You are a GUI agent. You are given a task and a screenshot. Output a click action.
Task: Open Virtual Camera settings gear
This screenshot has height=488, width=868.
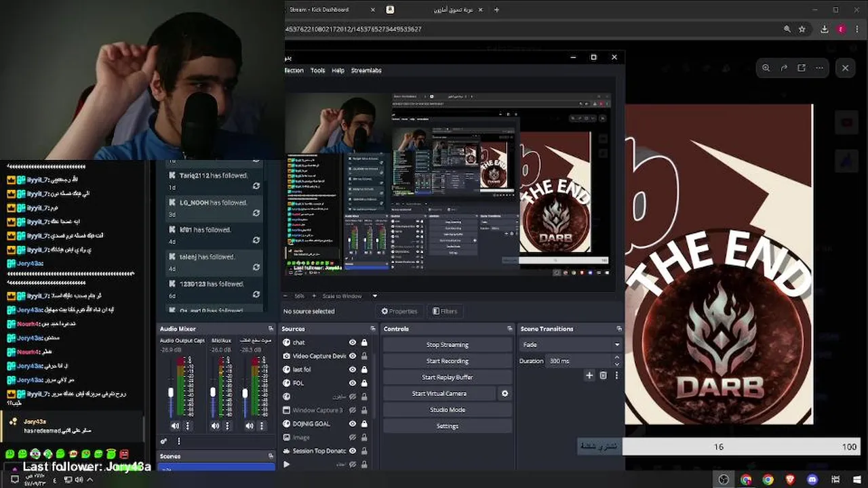coord(505,393)
